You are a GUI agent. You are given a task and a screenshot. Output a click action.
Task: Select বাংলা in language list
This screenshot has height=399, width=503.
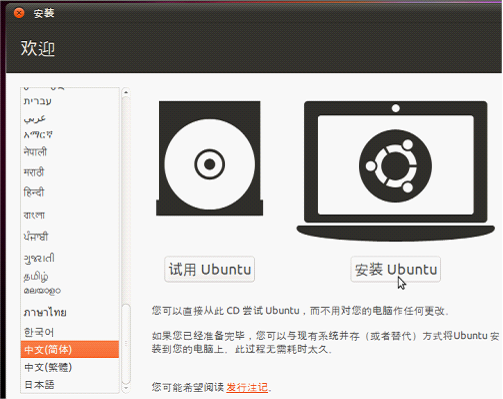(x=70, y=215)
